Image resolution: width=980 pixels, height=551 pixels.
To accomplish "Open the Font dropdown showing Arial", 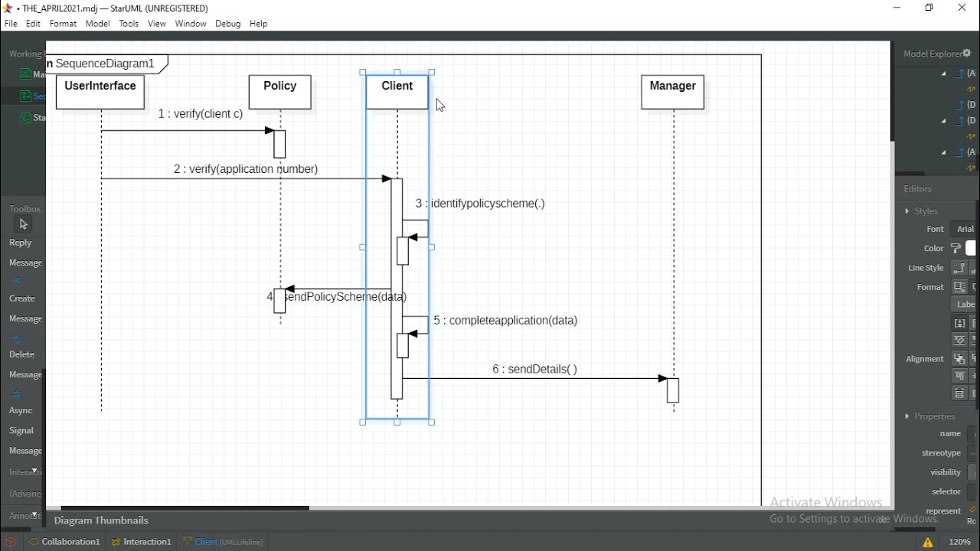I will [964, 230].
